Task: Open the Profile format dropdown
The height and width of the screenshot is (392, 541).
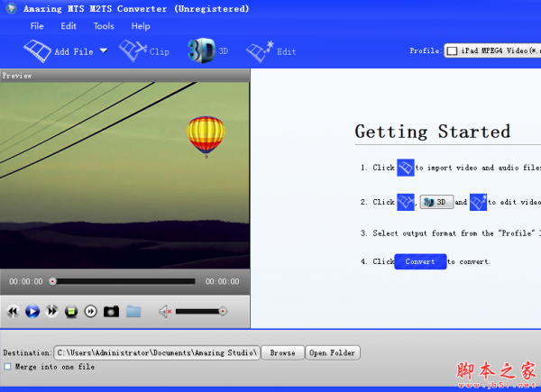Action: (x=492, y=50)
